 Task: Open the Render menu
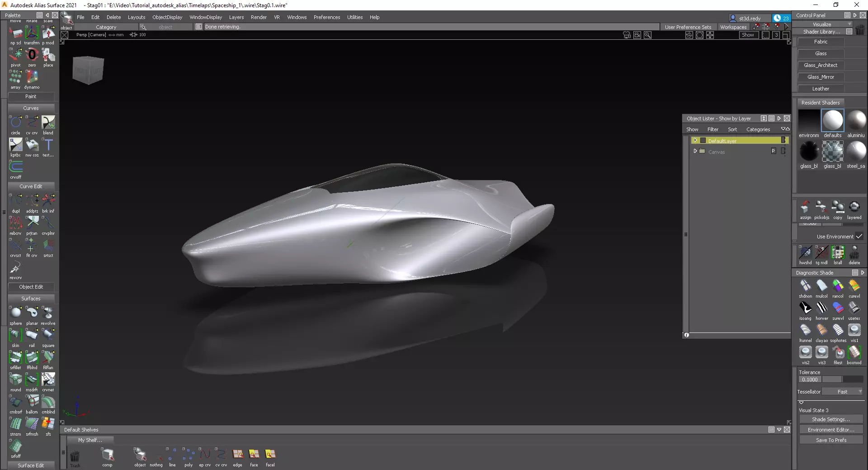[259, 17]
